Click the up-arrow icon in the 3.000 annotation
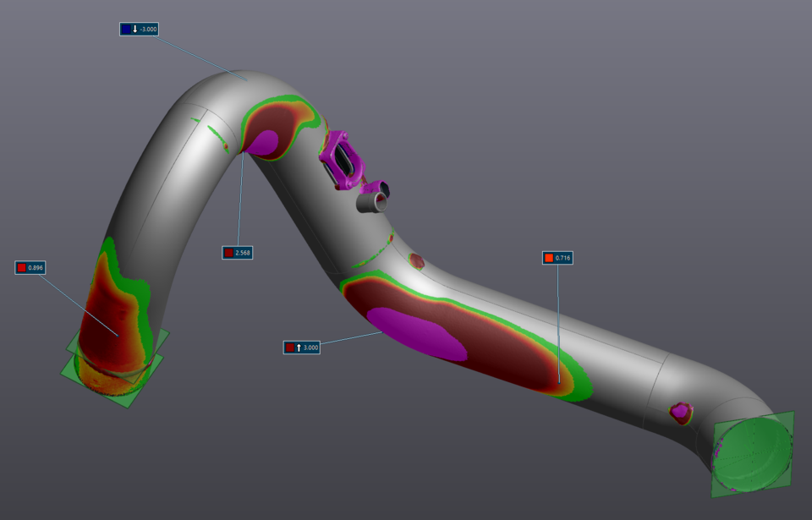Screen dimensions: 812x520 pos(298,346)
